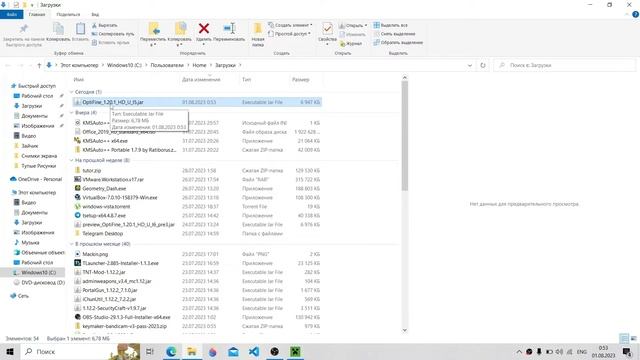This screenshot has width=640, height=360.
Task: Collapse the Сегодня (1) group
Action: pos(71,92)
